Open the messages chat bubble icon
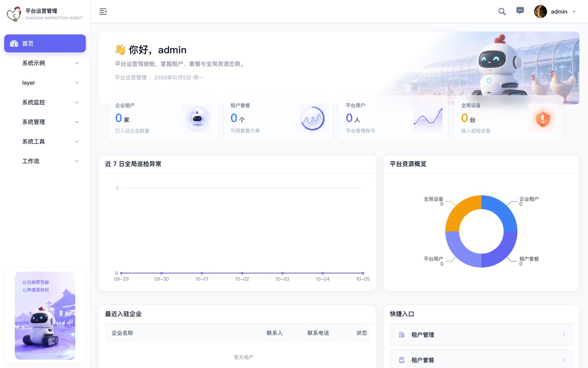 pyautogui.click(x=520, y=11)
